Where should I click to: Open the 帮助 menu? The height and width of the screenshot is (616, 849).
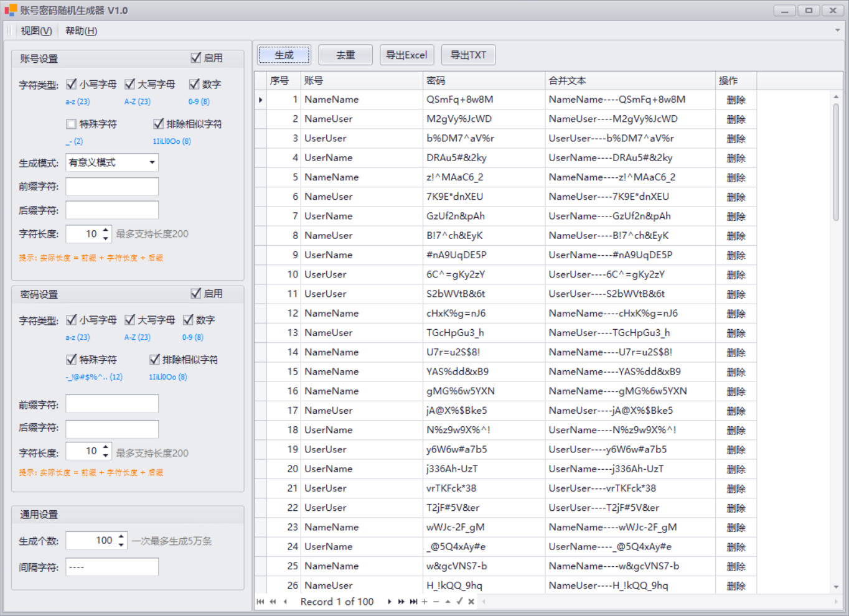click(81, 30)
